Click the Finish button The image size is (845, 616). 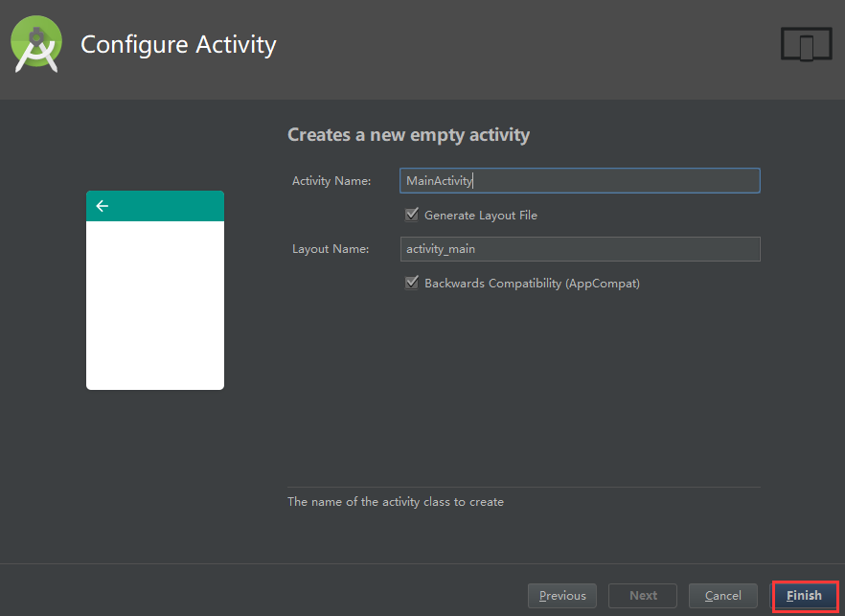[x=805, y=596]
